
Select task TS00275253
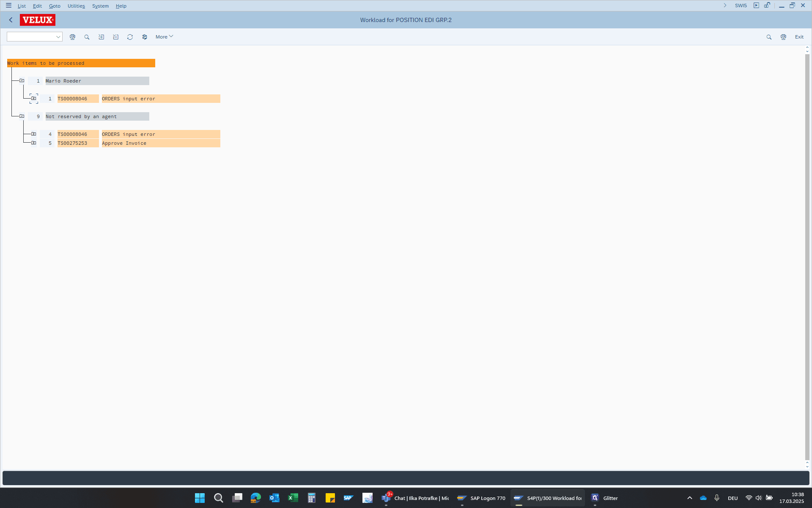pos(78,143)
